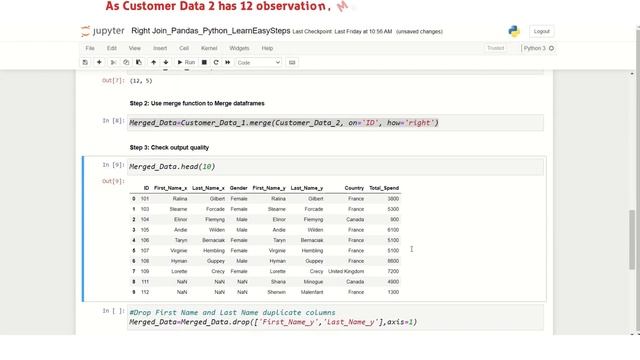The image size is (640, 360).
Task: Click the ID column header
Action: (146, 188)
